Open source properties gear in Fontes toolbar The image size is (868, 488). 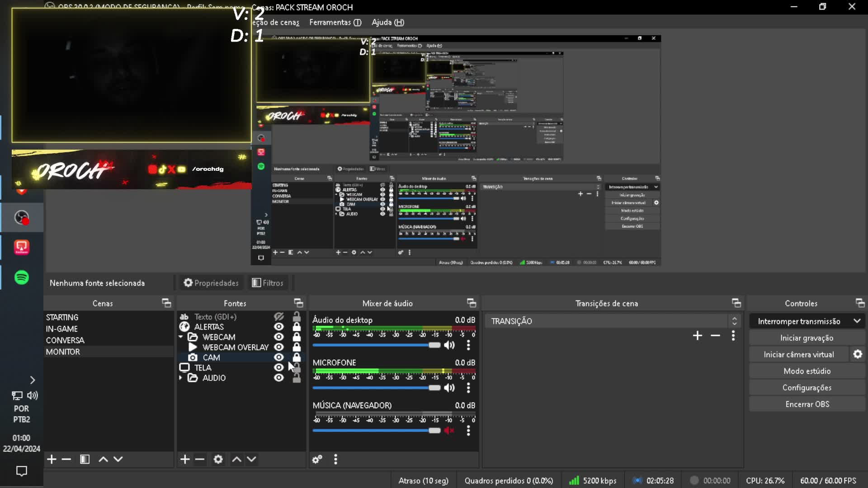[218, 460]
